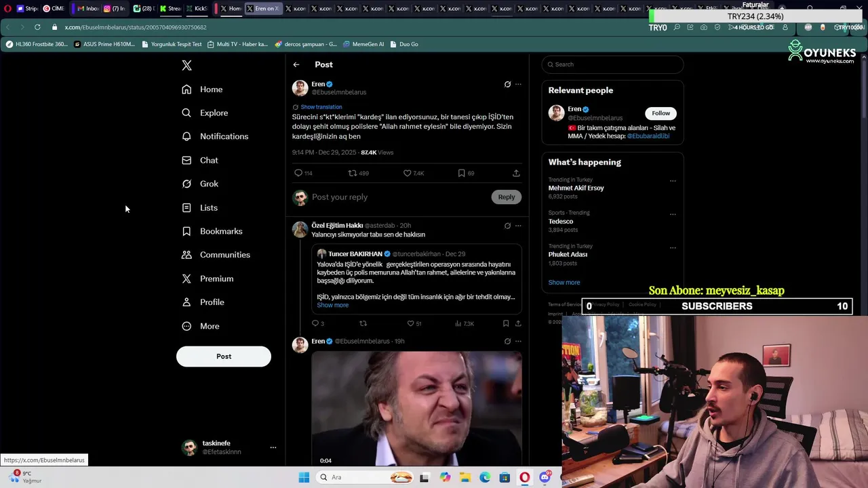
Task: Click the X search box
Action: 612,64
